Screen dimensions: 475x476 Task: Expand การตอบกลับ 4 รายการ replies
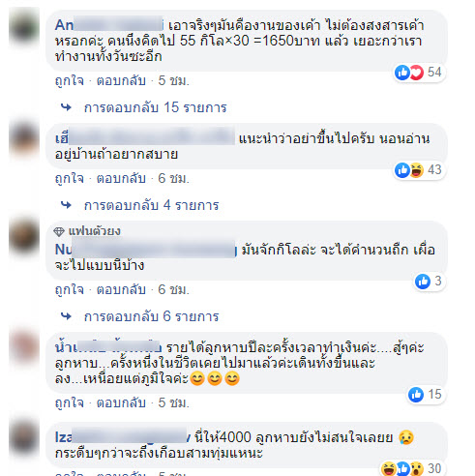click(151, 205)
